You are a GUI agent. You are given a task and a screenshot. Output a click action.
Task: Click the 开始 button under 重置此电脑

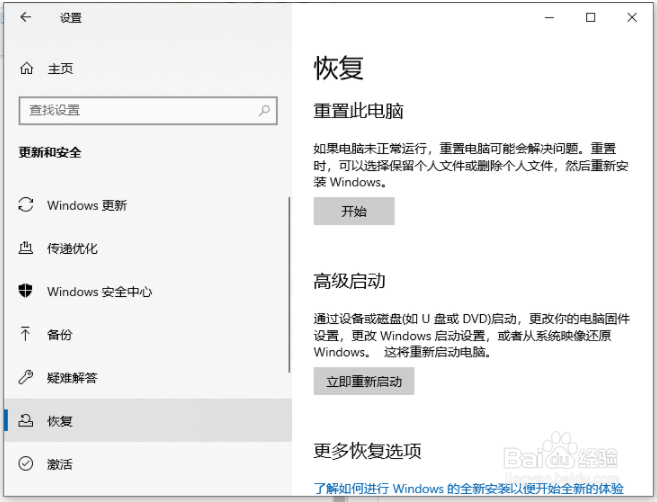click(x=354, y=211)
